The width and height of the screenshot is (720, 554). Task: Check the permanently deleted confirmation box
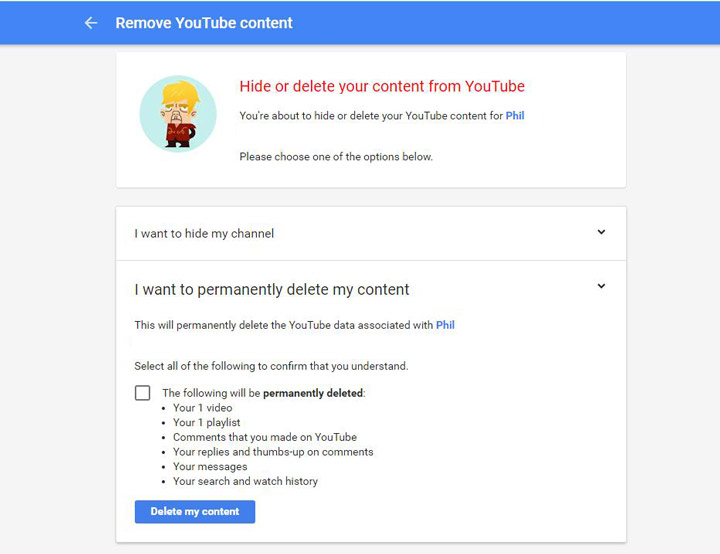(x=142, y=393)
